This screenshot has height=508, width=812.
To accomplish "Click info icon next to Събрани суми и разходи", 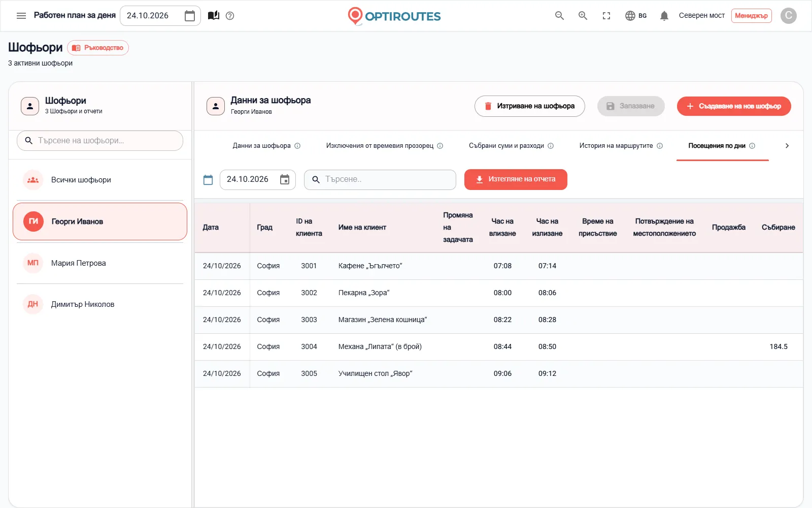I will (551, 146).
